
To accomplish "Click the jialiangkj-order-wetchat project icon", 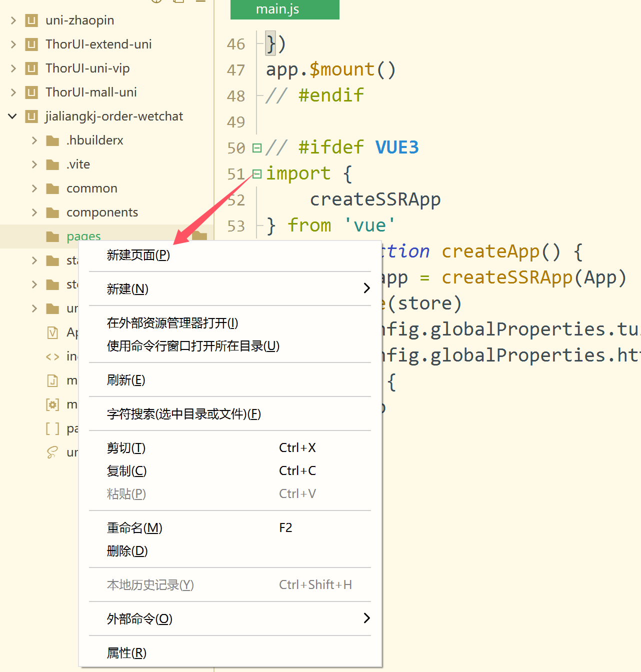I will [x=31, y=116].
